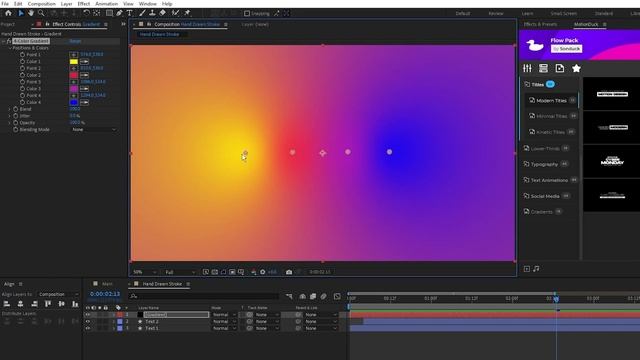Click the blue Color 4 swatch
The height and width of the screenshot is (360, 640).
click(x=74, y=102)
